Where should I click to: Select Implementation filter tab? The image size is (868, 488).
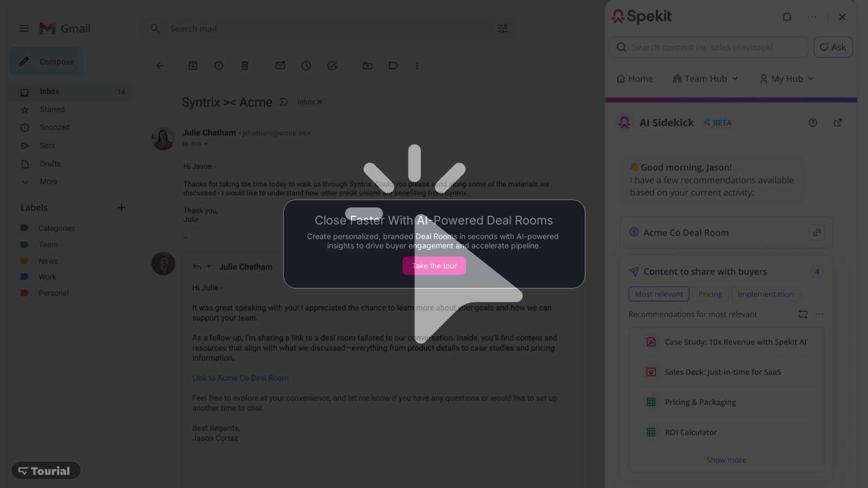(765, 294)
